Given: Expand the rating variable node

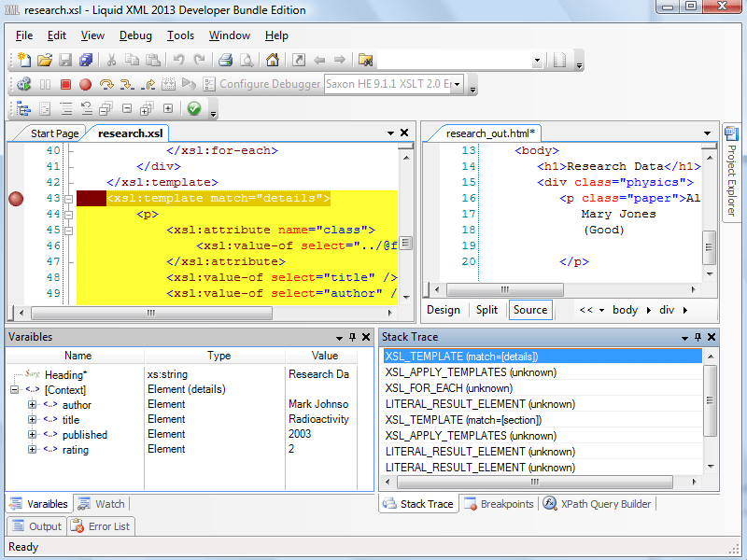Looking at the screenshot, I should pos(32,449).
